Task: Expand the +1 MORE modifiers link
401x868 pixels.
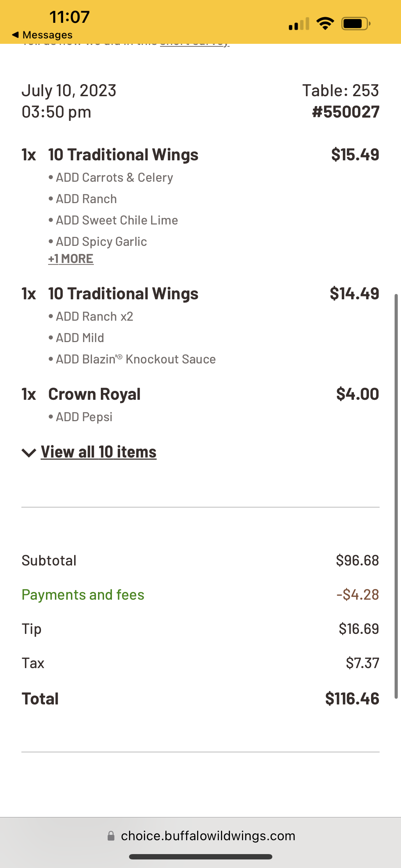Action: [71, 259]
